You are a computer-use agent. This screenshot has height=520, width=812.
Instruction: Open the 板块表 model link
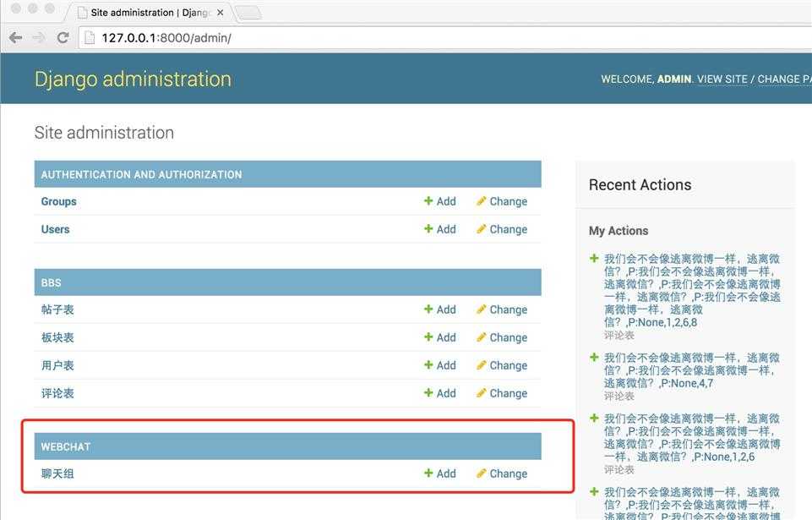pyautogui.click(x=57, y=337)
